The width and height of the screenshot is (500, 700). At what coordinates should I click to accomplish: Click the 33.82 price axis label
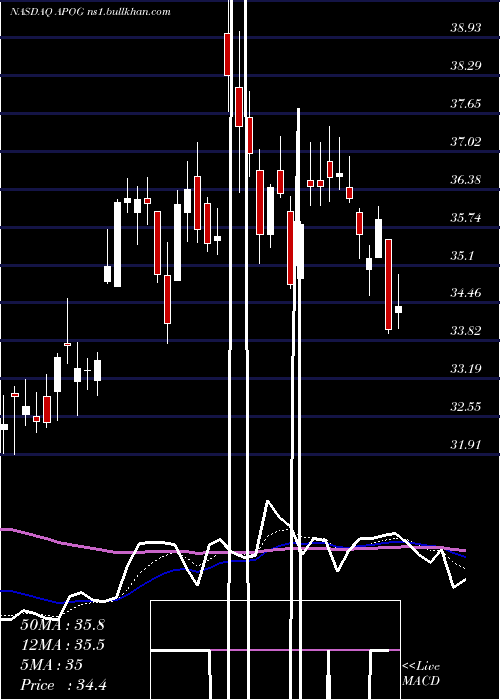tap(466, 331)
